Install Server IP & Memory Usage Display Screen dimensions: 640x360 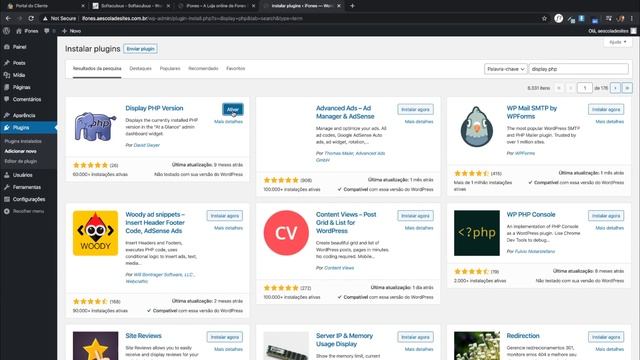tap(415, 337)
